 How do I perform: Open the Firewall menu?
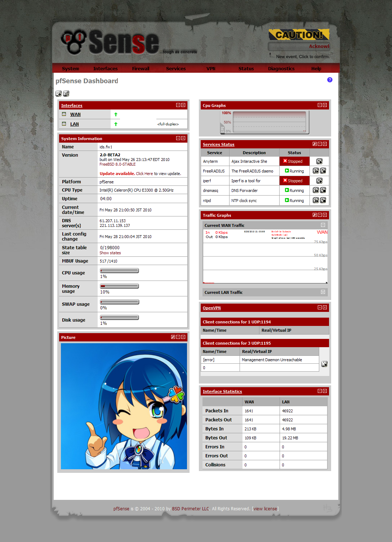[x=141, y=68]
